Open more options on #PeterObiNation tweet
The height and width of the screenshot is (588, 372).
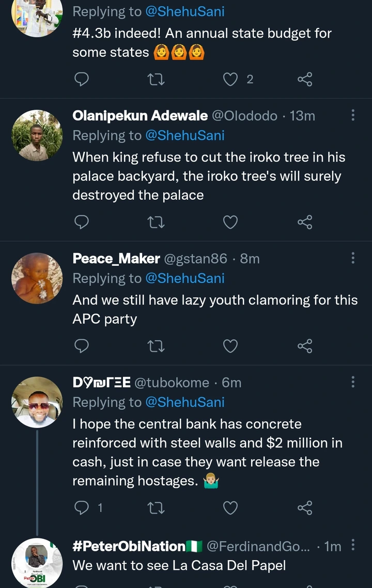[x=353, y=545]
